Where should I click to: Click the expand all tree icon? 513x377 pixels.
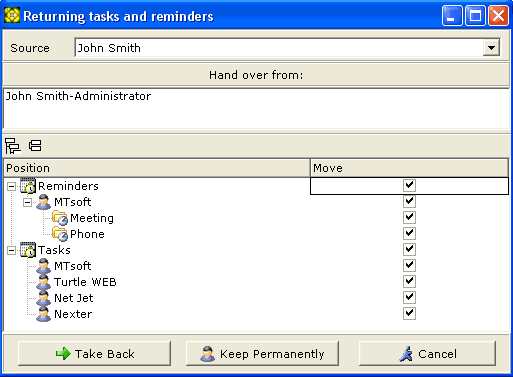coord(13,146)
